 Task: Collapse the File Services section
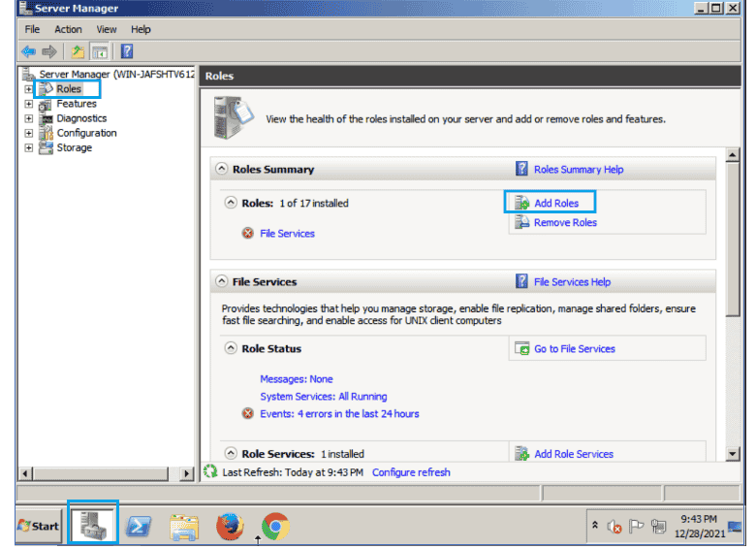(x=221, y=280)
